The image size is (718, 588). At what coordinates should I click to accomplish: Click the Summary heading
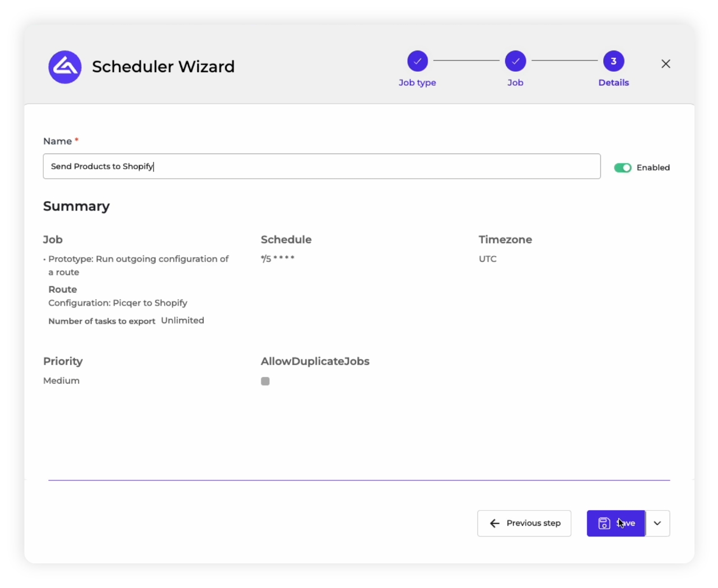click(x=76, y=206)
